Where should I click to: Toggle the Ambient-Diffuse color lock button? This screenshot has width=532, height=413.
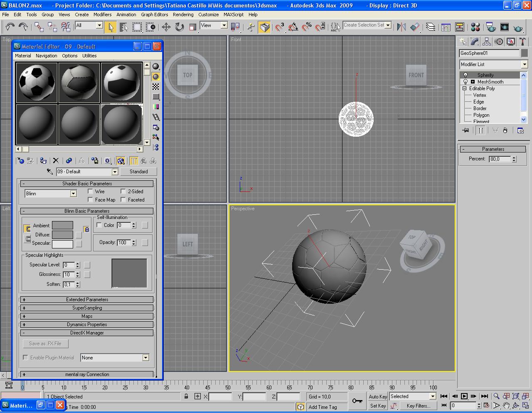[86, 229]
